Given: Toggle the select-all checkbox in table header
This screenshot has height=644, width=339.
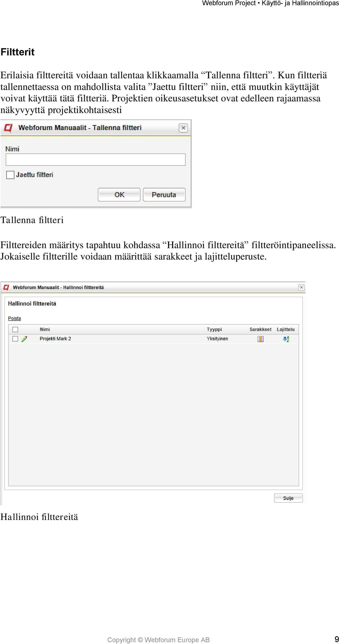Looking at the screenshot, I should [15, 330].
